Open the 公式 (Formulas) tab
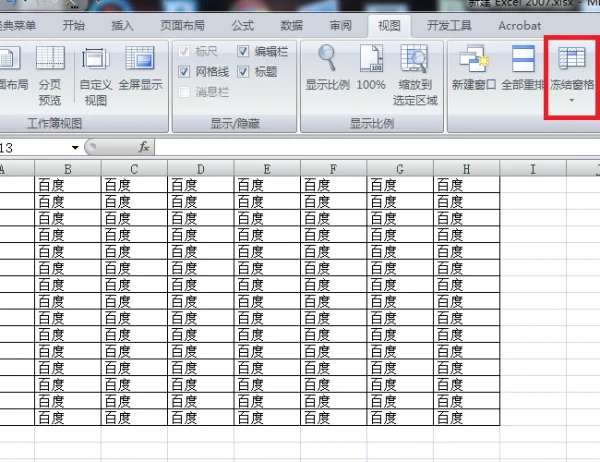The height and width of the screenshot is (462, 600). point(243,26)
